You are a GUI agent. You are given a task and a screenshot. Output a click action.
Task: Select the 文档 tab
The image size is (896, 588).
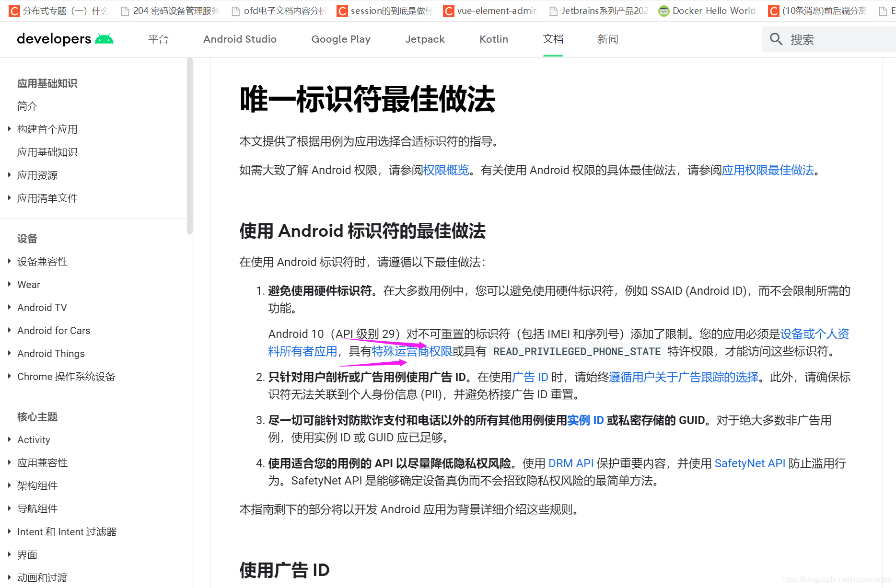(553, 39)
